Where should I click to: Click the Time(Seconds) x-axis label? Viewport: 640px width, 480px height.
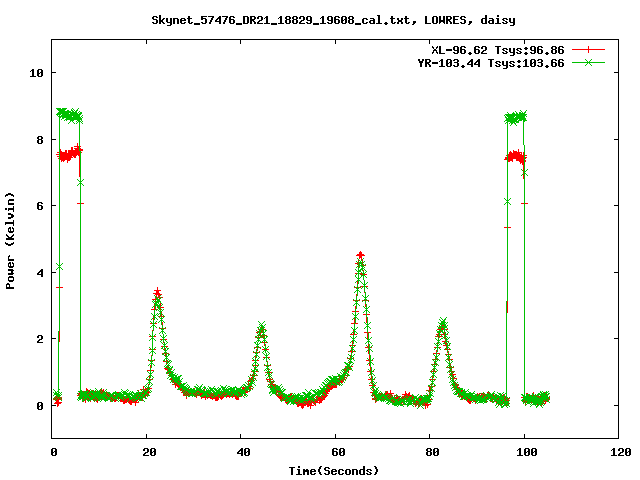point(333,471)
